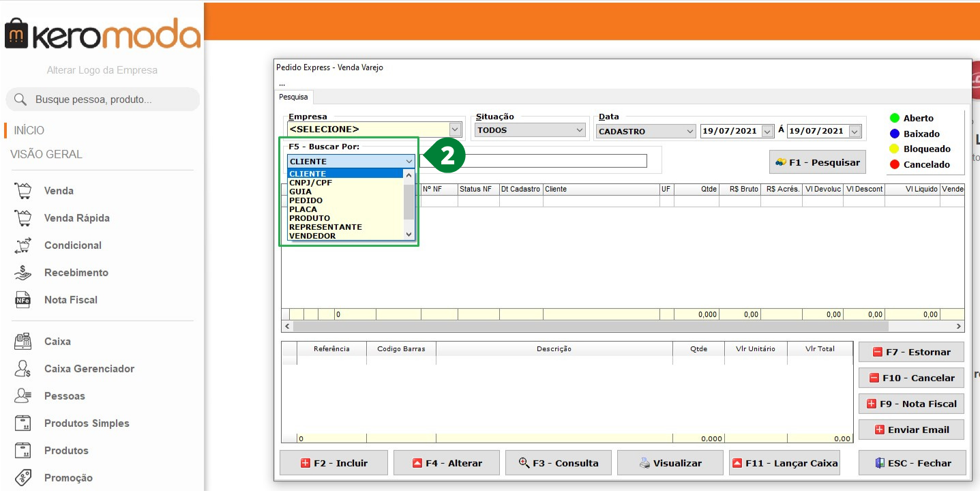
Task: Click the Pessoas person icon
Action: 23,396
